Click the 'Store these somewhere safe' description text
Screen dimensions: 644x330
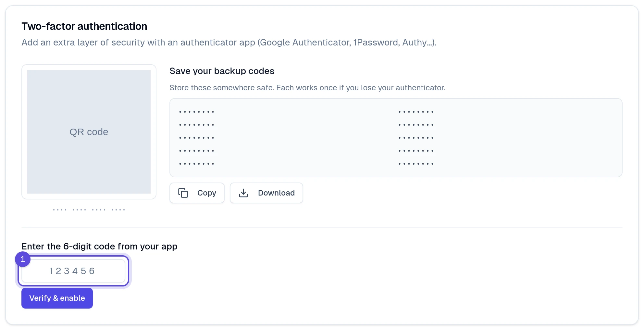coord(307,88)
